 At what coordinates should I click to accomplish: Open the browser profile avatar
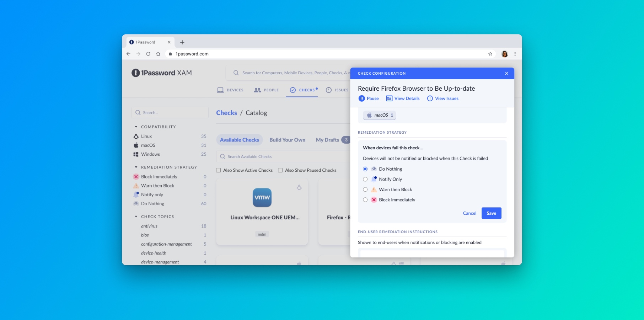[x=505, y=54]
